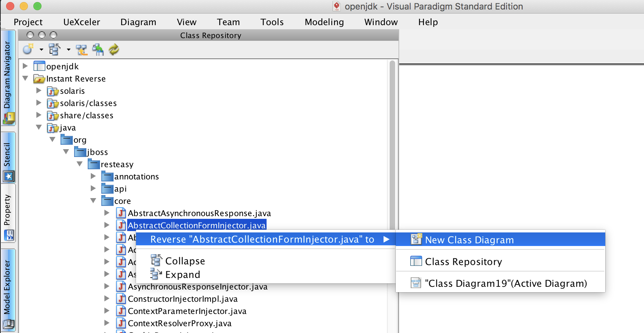Select ConstructorInjectorImpl.java in tree

pos(183,299)
